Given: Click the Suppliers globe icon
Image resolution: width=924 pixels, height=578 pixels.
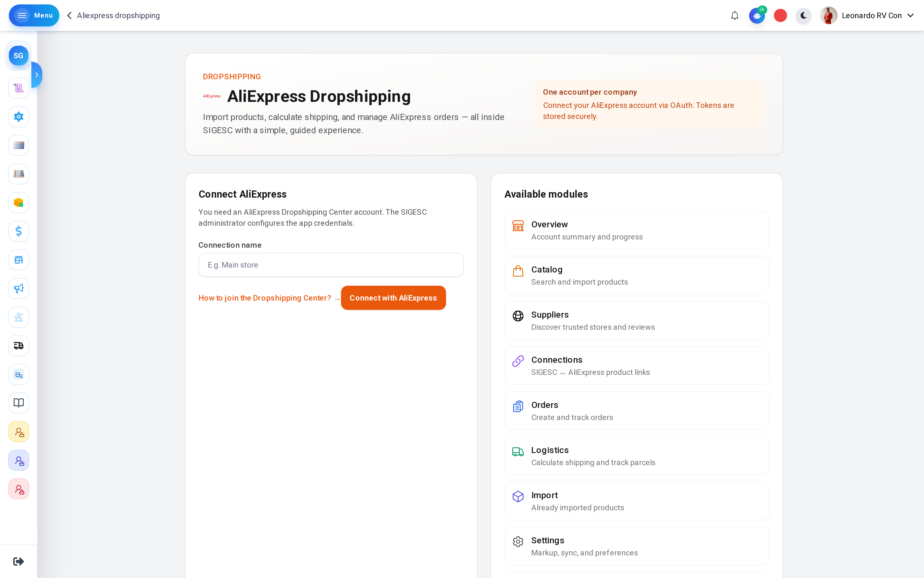Looking at the screenshot, I should (x=518, y=316).
